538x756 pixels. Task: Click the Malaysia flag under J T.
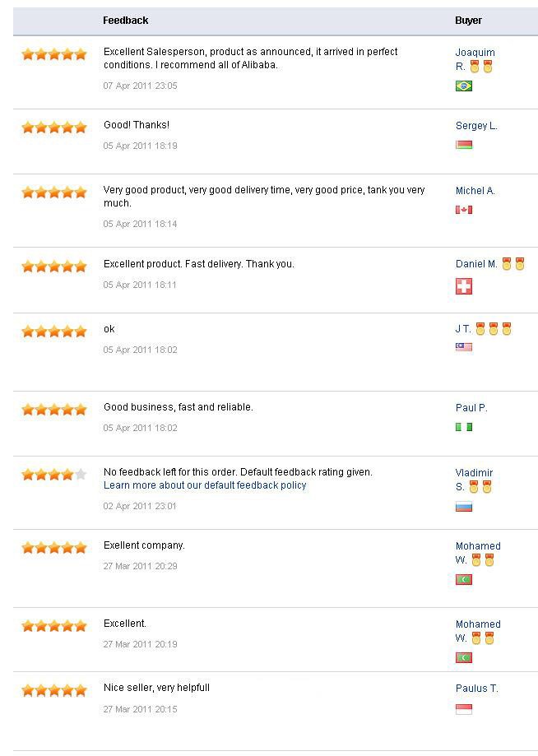tap(464, 347)
